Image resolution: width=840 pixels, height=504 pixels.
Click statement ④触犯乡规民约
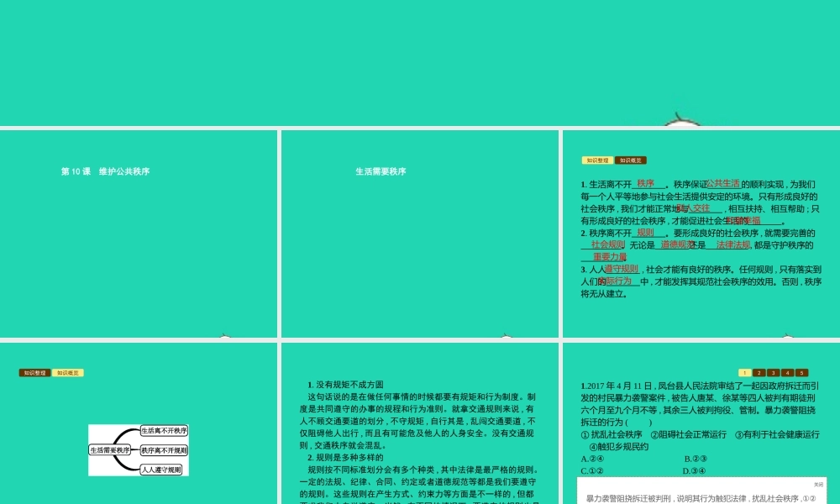pos(619,447)
